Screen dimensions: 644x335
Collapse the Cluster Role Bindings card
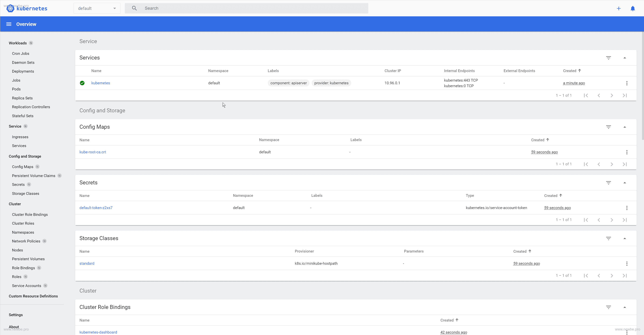coord(625,307)
